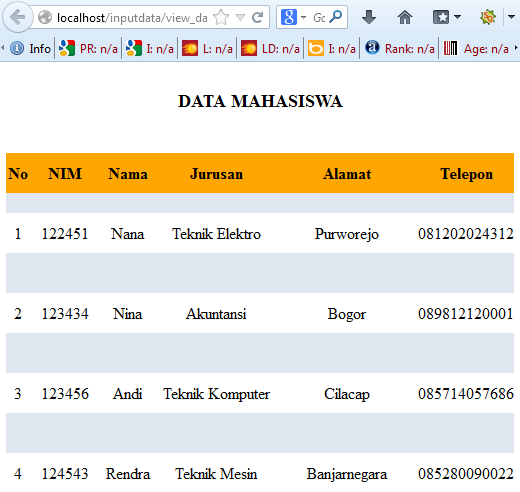Select the Bogor address cell
Viewport: 520px width, 492px height.
(x=347, y=314)
